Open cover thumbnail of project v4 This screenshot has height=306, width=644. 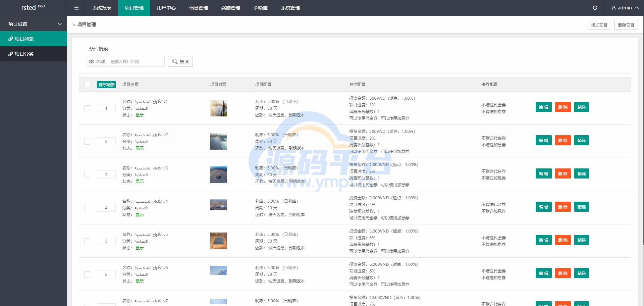click(219, 205)
